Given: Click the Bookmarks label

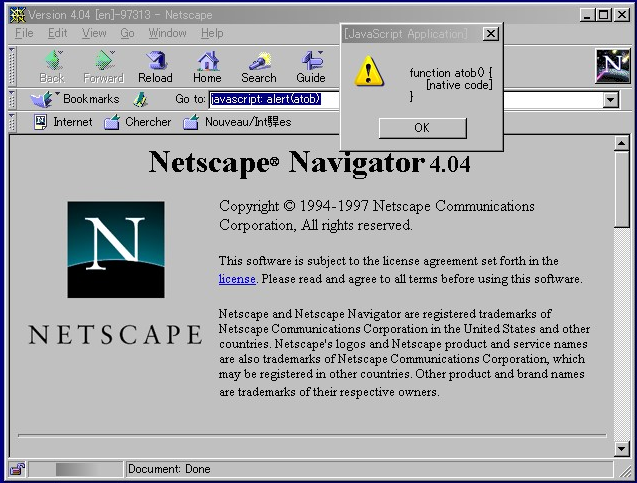Looking at the screenshot, I should [91, 99].
